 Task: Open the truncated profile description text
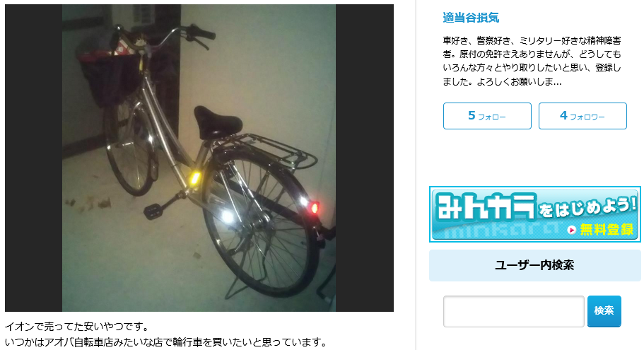(x=532, y=62)
